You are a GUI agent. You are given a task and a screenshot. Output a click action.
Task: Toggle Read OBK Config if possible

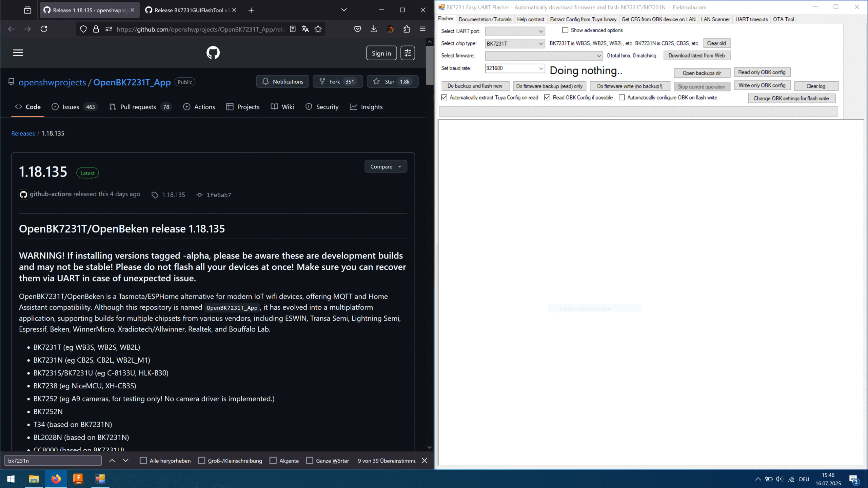click(x=547, y=98)
